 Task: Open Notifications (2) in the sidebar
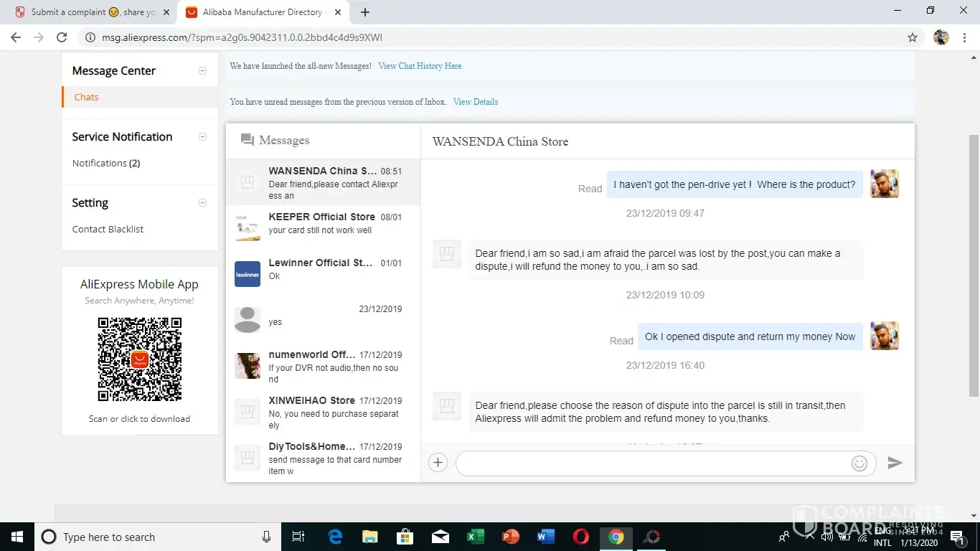[106, 163]
